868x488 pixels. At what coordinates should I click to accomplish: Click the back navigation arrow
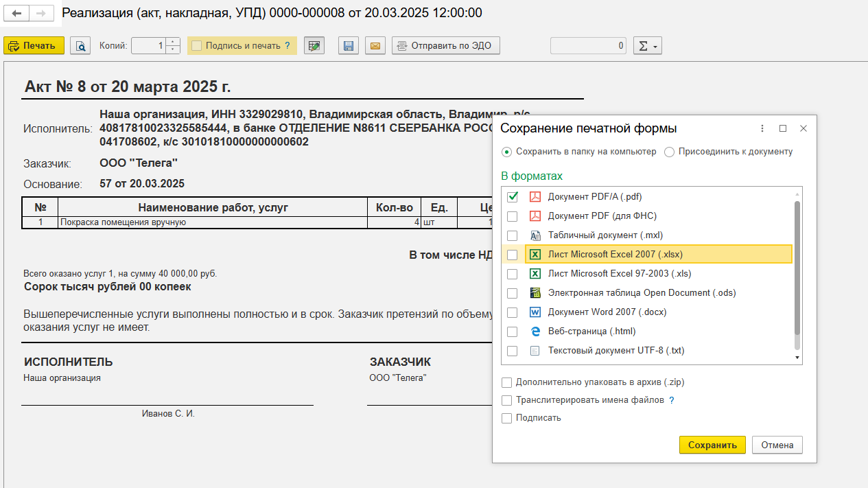pos(16,13)
